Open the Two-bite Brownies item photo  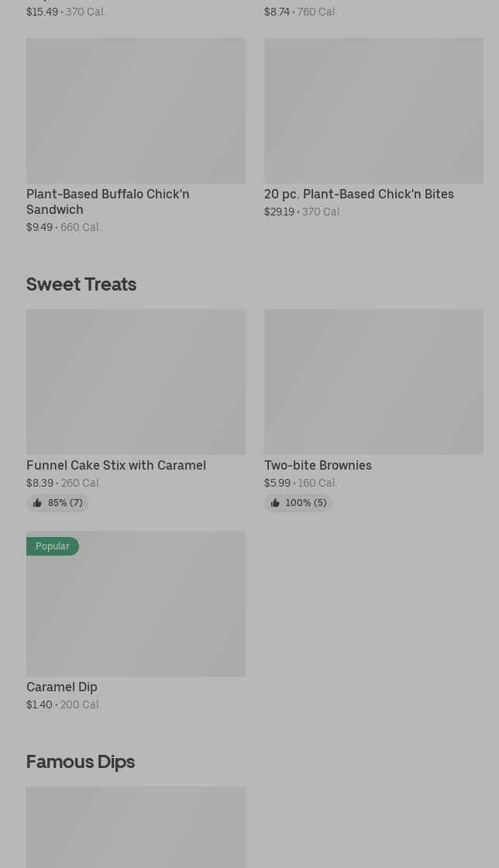373,382
